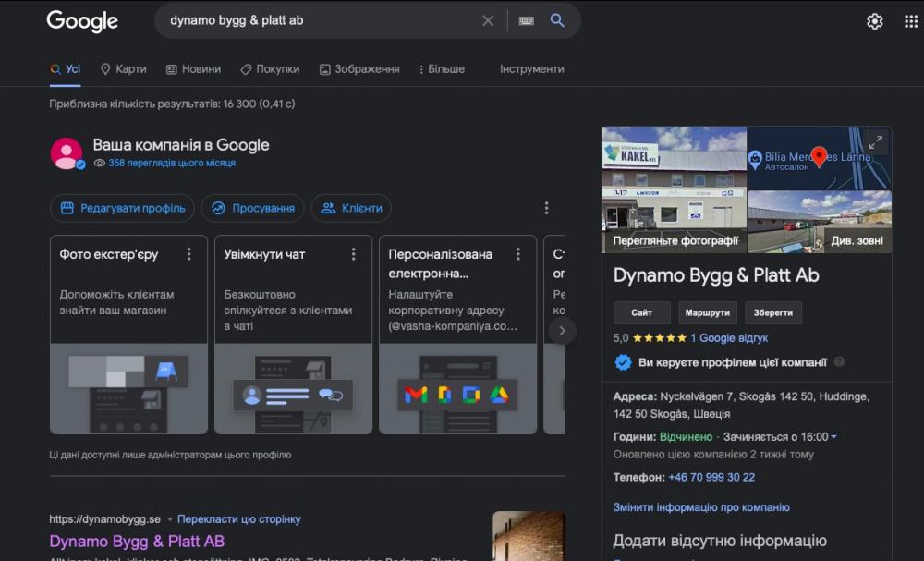Open dropdown arrow next to dynamobygg.se URL
Screen dimensions: 924x561
[x=170, y=519]
